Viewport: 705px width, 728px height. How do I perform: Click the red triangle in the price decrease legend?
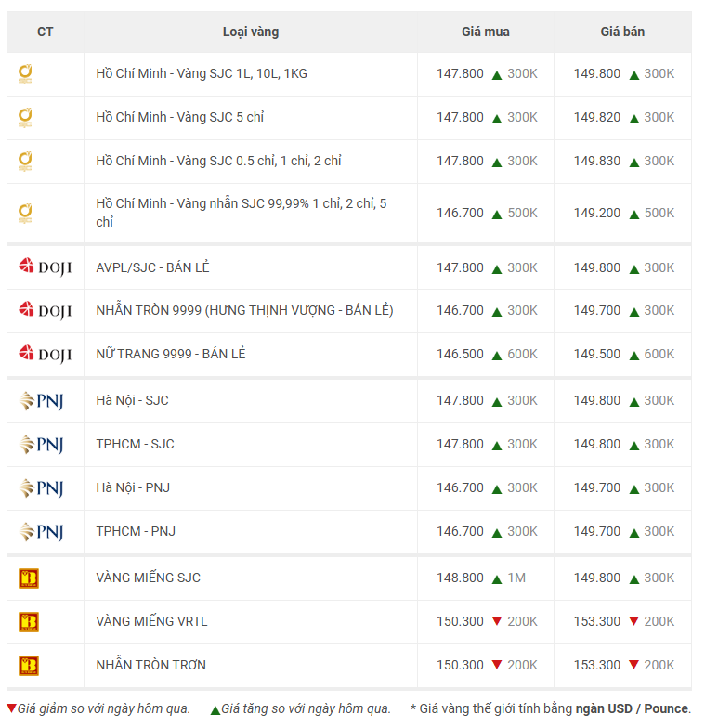pyautogui.click(x=11, y=709)
